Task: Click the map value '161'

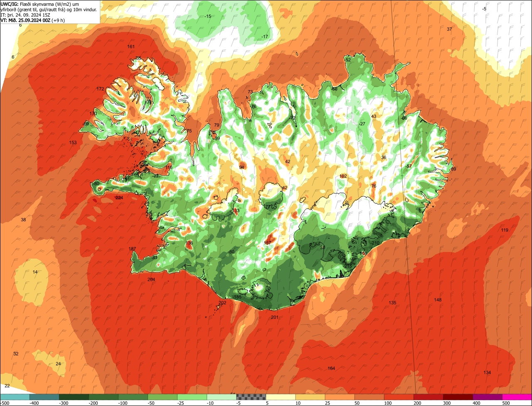Action: pyautogui.click(x=131, y=46)
